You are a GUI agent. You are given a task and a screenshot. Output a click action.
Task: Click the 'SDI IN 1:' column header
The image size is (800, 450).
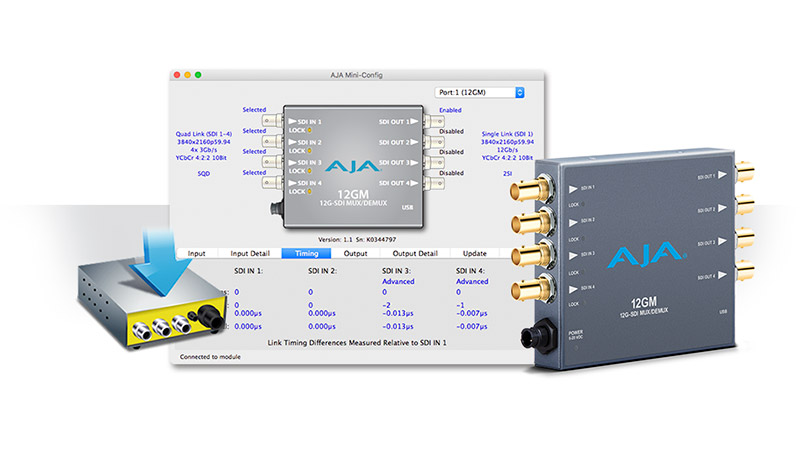coord(248,271)
